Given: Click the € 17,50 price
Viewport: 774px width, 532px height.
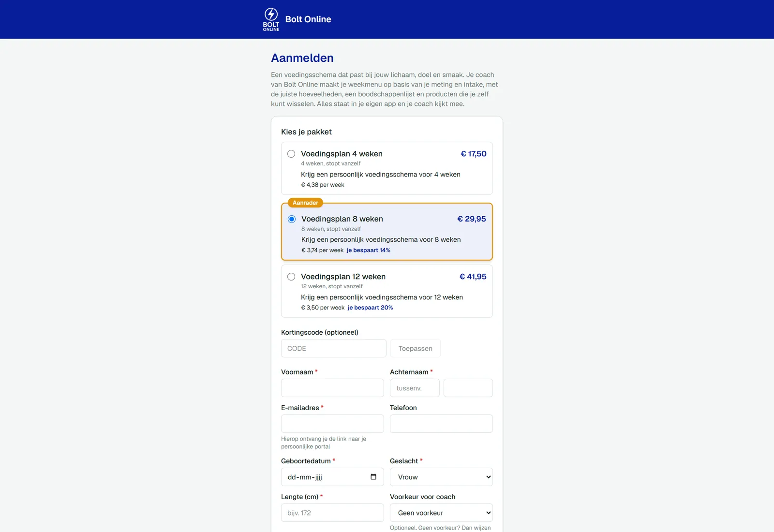Looking at the screenshot, I should coord(474,154).
